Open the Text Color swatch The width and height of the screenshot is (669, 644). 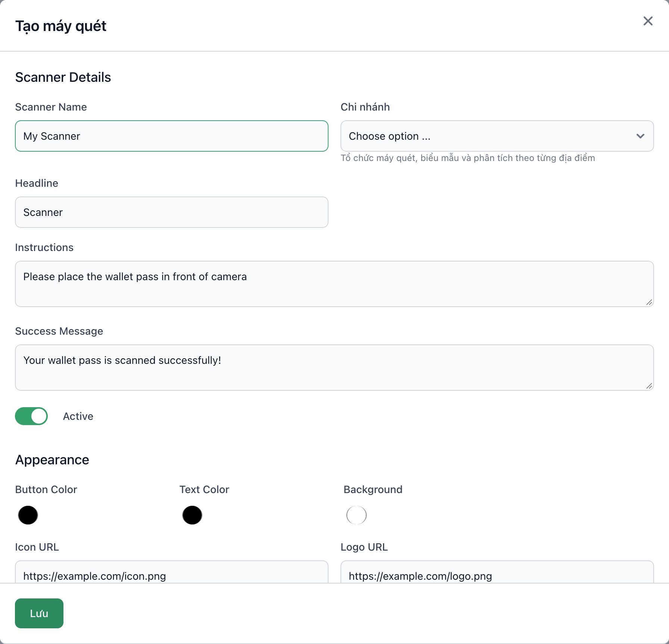click(192, 515)
